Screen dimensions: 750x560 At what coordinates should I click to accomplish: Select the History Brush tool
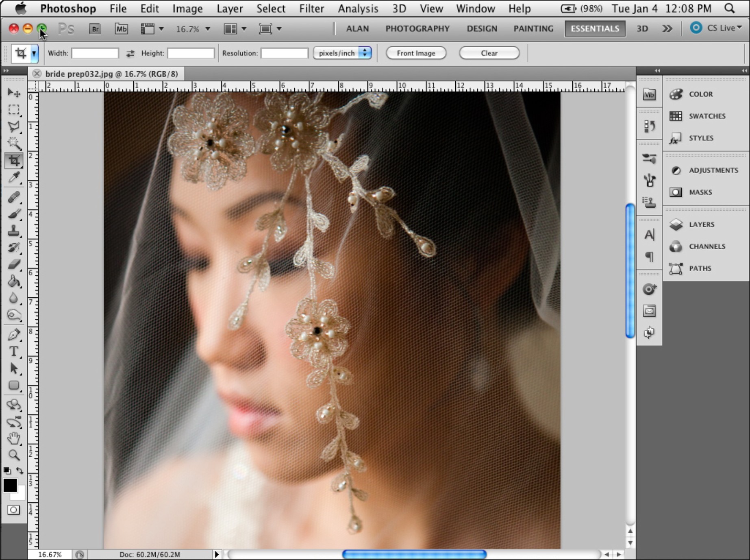(x=14, y=247)
